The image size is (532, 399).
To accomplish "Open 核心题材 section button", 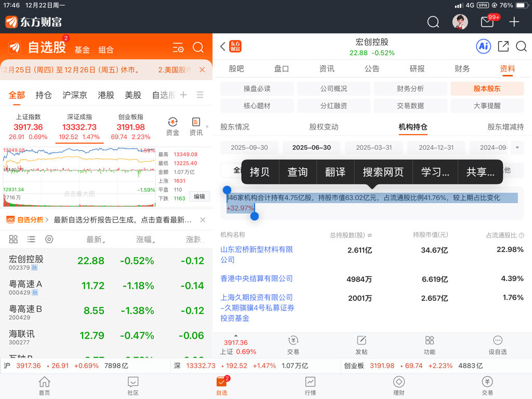I will pyautogui.click(x=257, y=105).
